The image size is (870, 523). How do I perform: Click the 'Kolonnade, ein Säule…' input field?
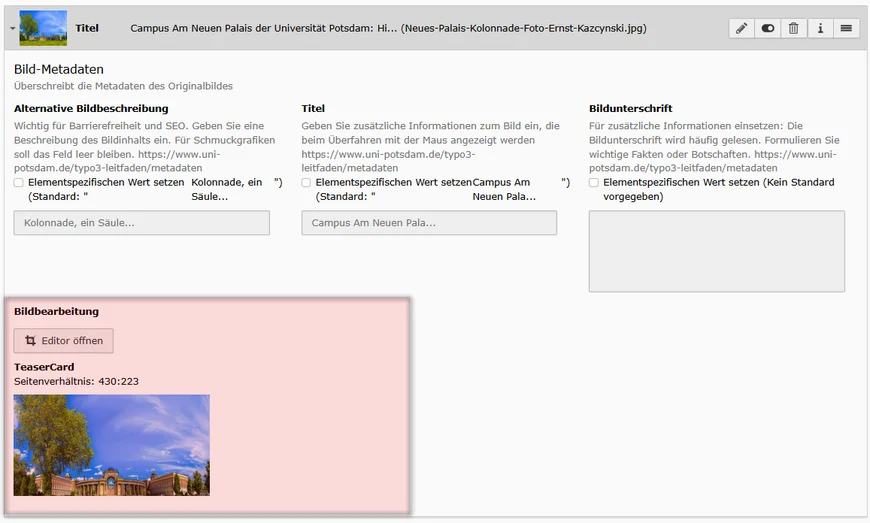[141, 222]
